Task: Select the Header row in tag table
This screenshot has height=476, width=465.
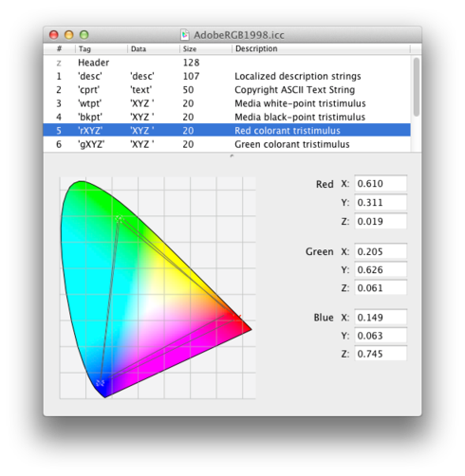Action: 227,63
